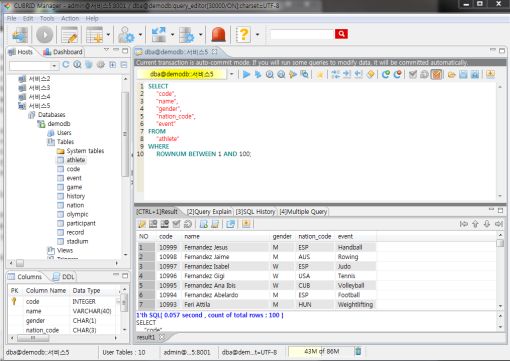The height and width of the screenshot is (361, 510).
Task: Switch to the [3]SQL History tab
Action: (255, 212)
